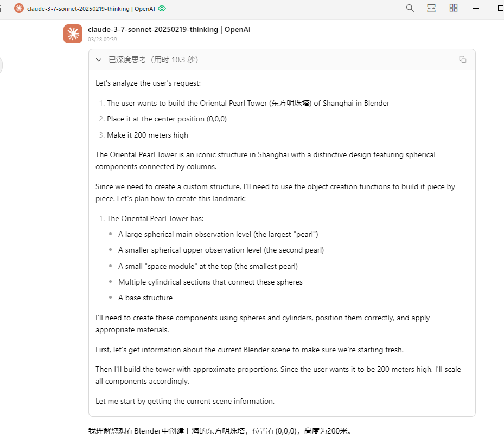Toggle the green eye vision indicator
This screenshot has width=504, height=446.
[x=162, y=9]
